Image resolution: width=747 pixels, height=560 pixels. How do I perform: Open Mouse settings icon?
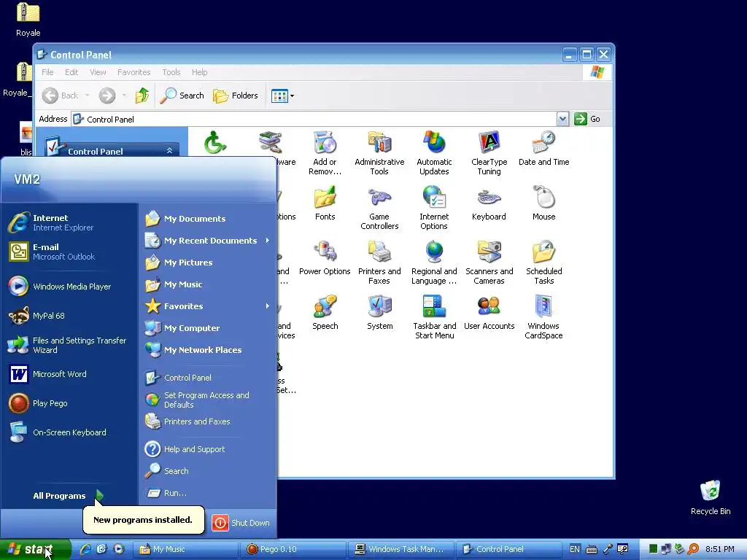click(543, 203)
